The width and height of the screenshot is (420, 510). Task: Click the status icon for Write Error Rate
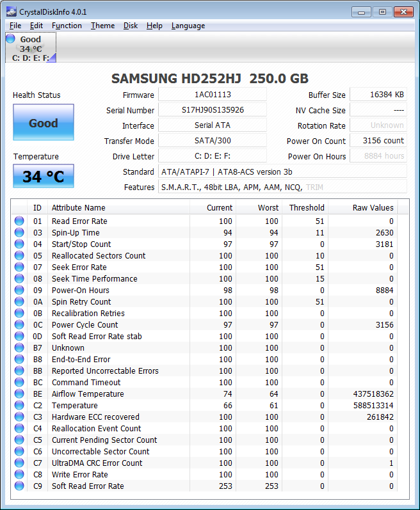click(x=19, y=474)
